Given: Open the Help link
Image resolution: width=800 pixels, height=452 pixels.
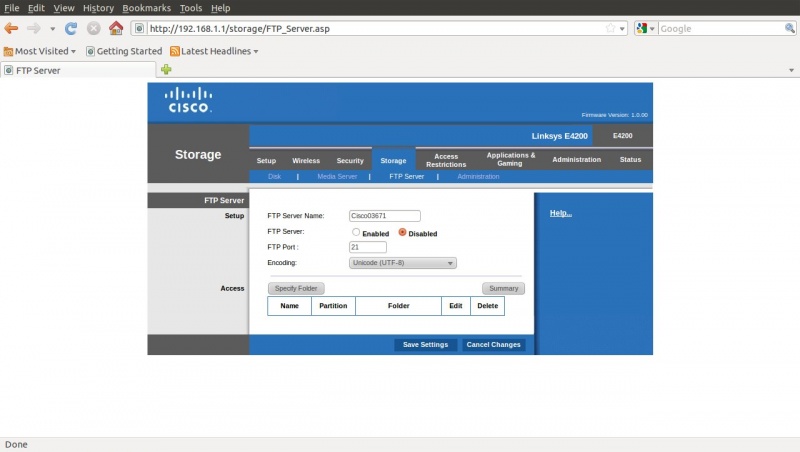Looking at the screenshot, I should click(x=560, y=213).
